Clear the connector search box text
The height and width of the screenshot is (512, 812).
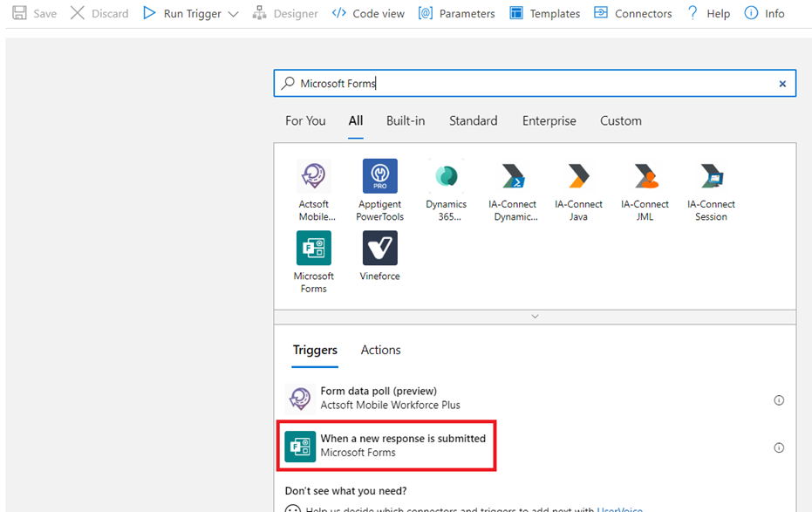coord(782,84)
